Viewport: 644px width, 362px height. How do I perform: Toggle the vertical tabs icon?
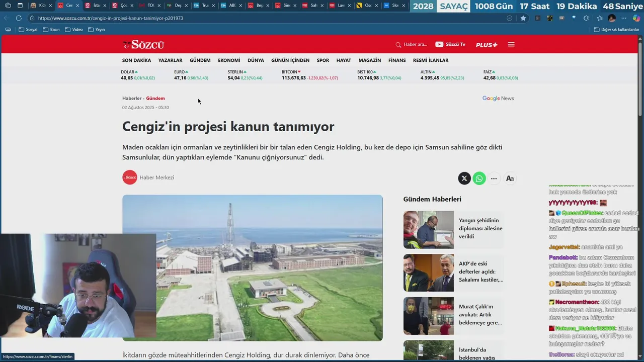(x=20, y=6)
